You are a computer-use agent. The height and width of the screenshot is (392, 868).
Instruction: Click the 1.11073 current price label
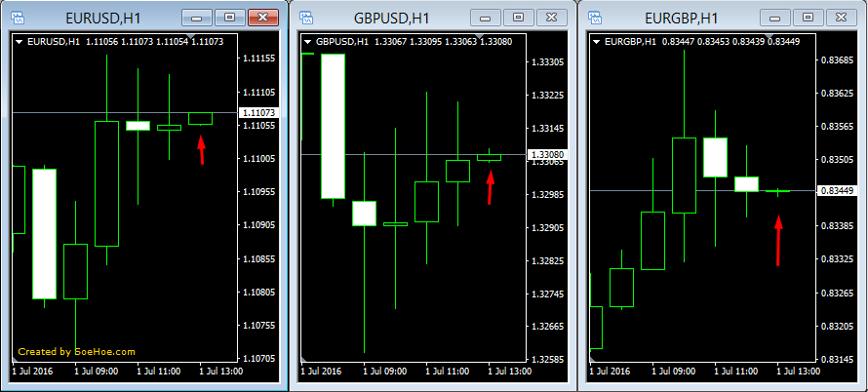(257, 113)
